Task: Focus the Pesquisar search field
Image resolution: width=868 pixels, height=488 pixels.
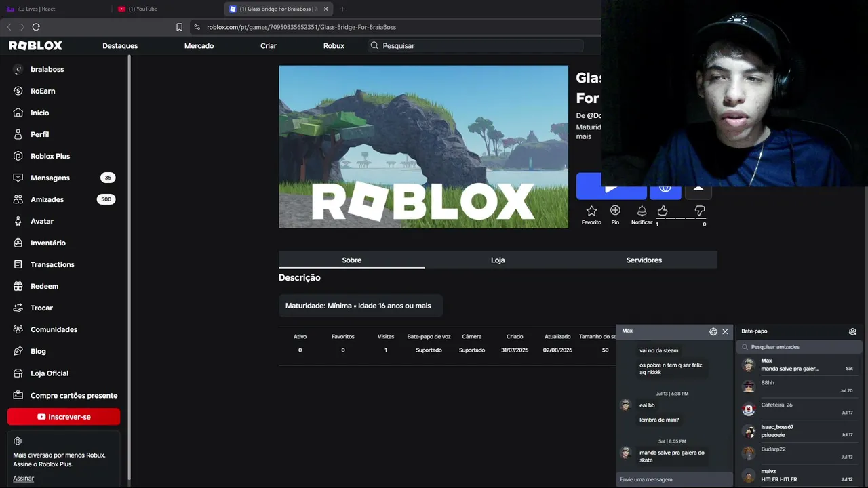Action: tap(475, 46)
